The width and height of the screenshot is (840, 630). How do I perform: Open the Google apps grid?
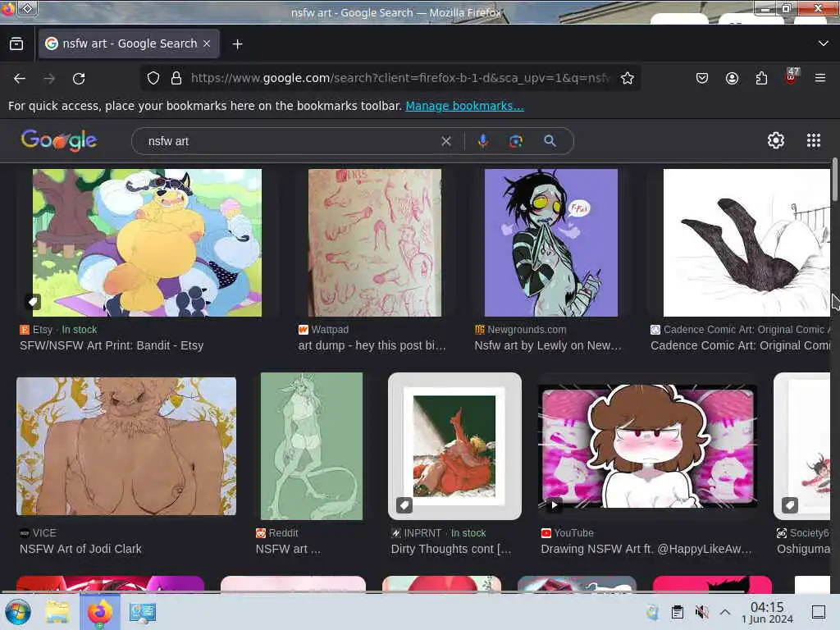coord(814,140)
